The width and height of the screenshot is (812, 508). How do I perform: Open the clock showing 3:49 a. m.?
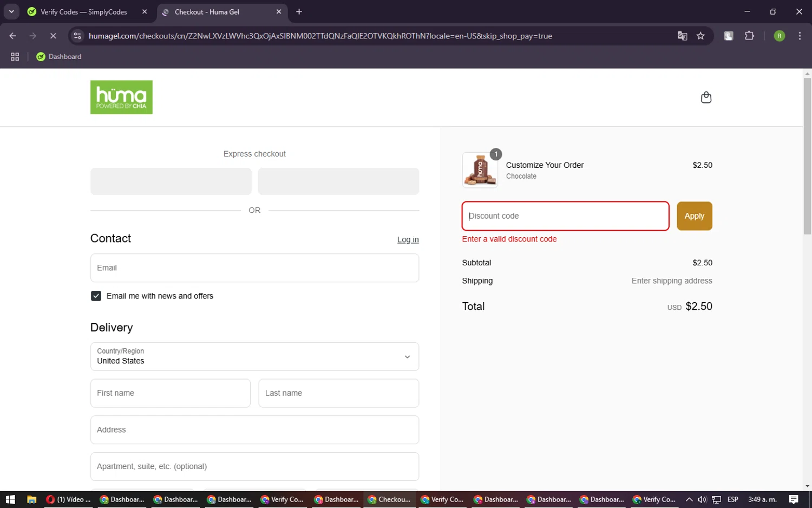click(x=762, y=499)
